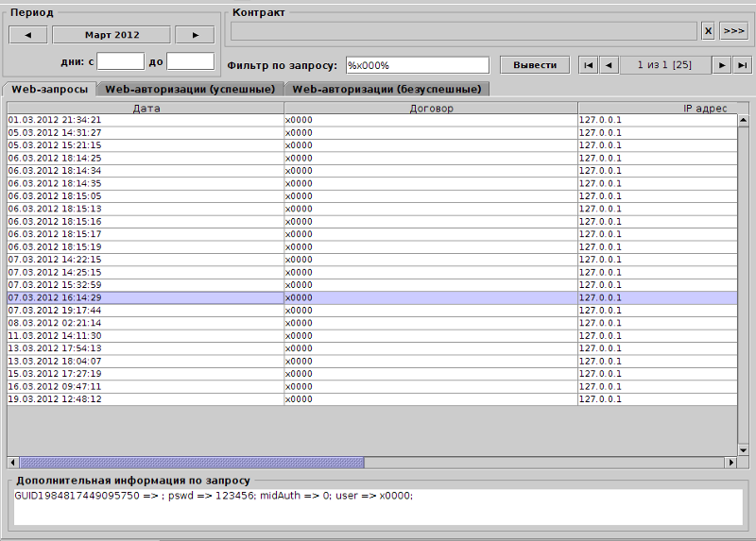
Task: Clear contract with X button
Action: [708, 31]
